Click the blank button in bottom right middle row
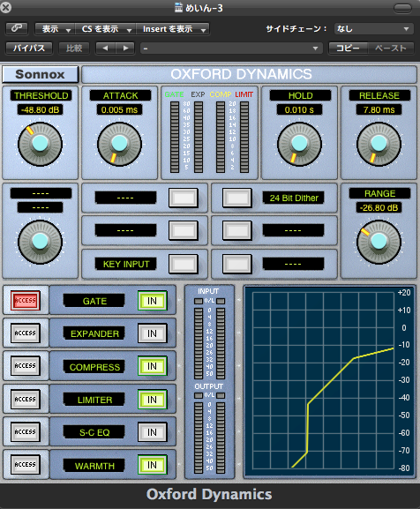 click(x=237, y=264)
